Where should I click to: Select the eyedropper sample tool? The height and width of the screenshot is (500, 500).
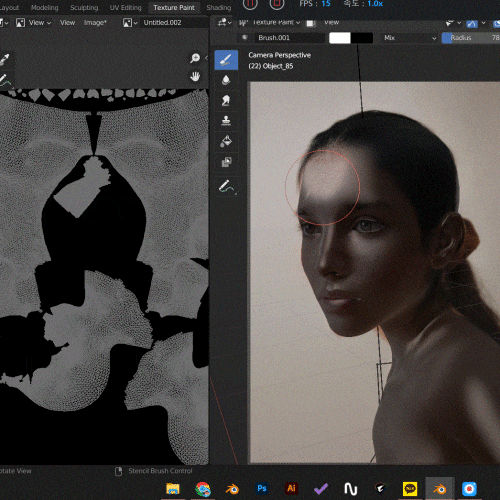[x=5, y=59]
